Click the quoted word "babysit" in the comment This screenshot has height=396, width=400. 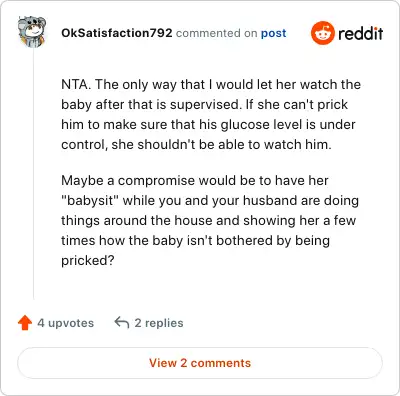89,201
